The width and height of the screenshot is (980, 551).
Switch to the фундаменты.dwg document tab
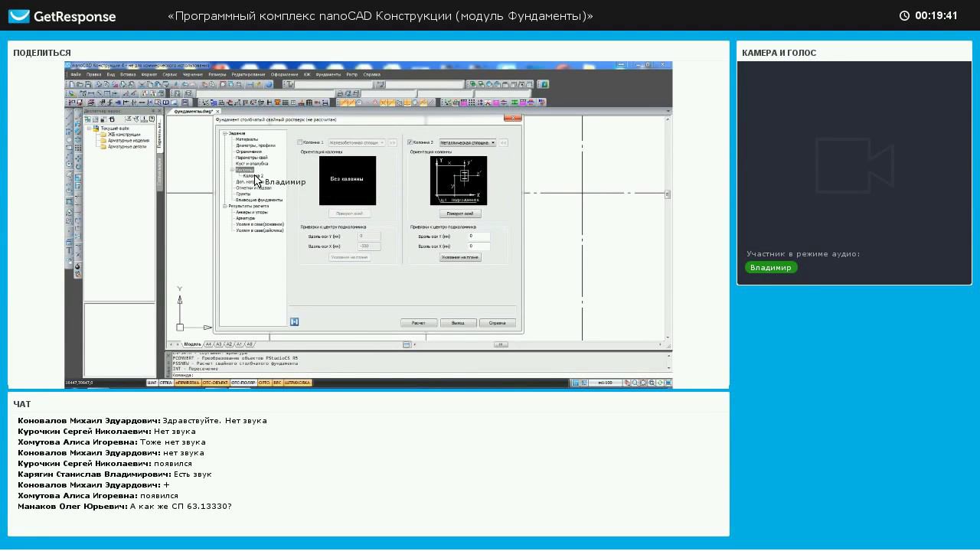pyautogui.click(x=193, y=112)
